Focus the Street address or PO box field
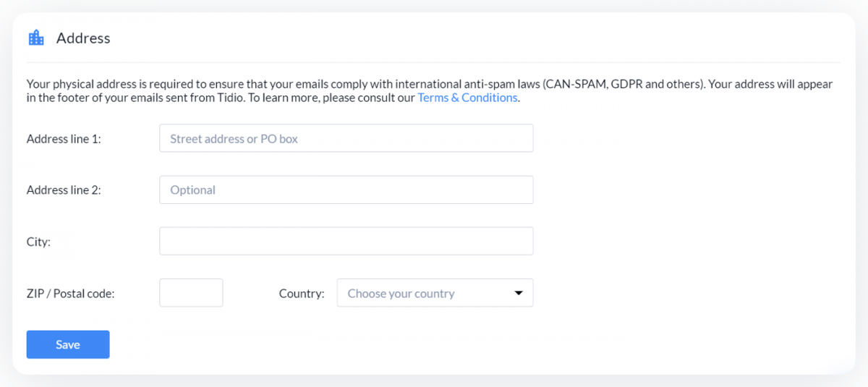 [346, 138]
